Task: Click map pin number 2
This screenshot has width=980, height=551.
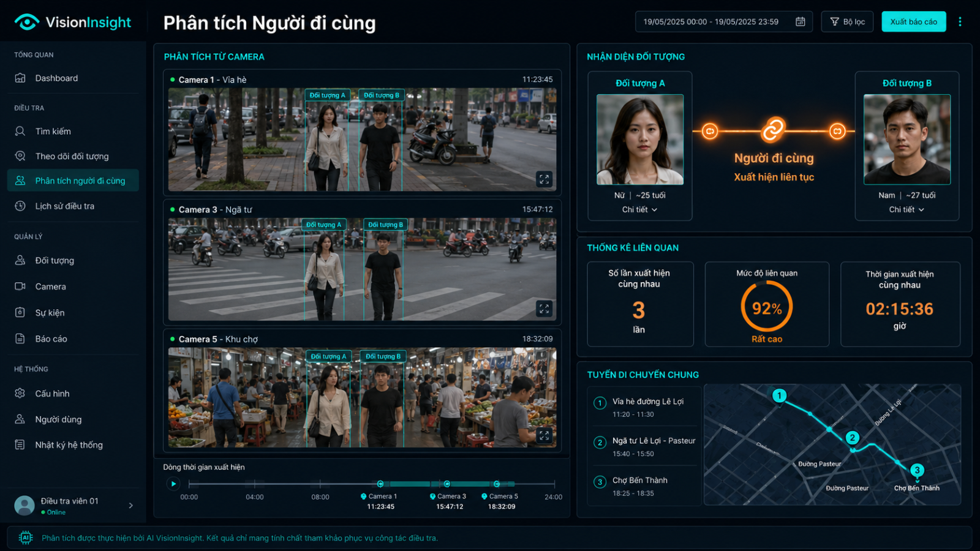Action: point(852,437)
